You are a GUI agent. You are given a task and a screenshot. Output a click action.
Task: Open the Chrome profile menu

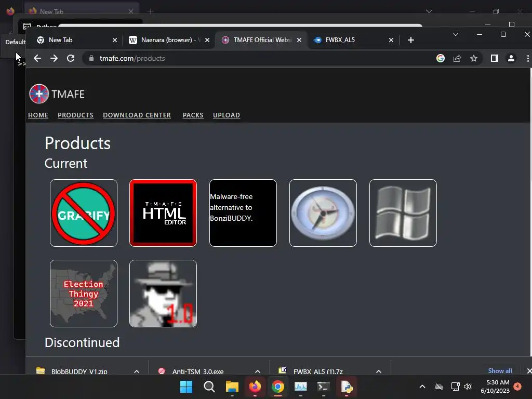(x=511, y=58)
